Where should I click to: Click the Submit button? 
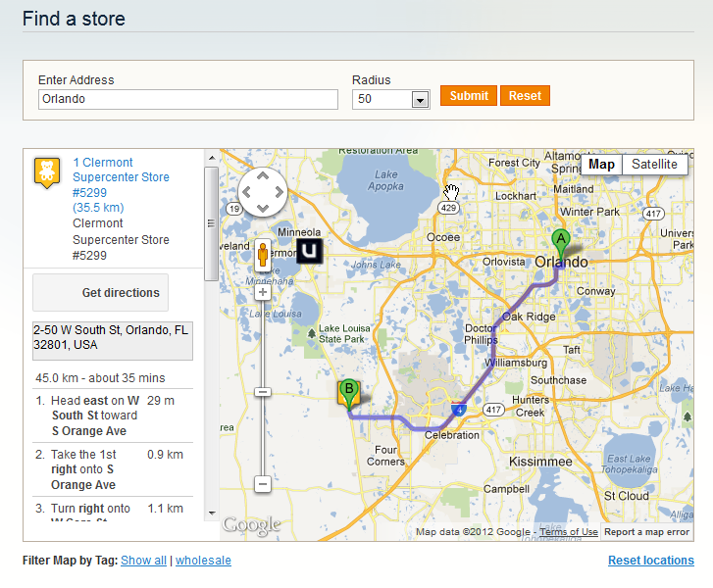(x=469, y=95)
